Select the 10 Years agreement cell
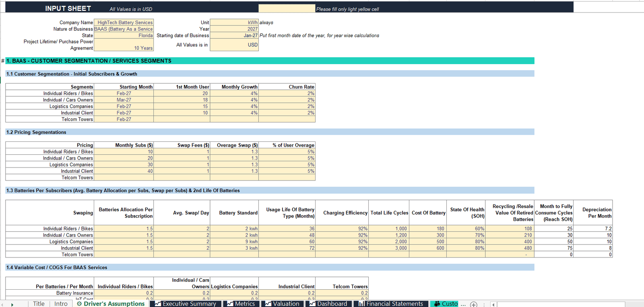644x307 pixels. 124,45
